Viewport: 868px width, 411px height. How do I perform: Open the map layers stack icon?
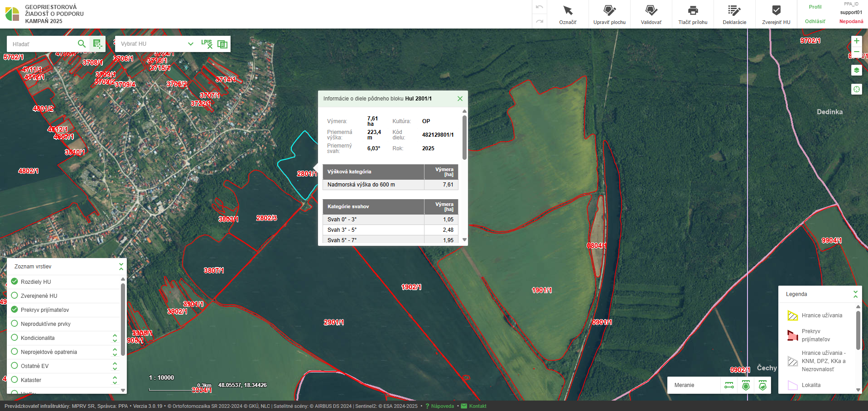pyautogui.click(x=856, y=70)
